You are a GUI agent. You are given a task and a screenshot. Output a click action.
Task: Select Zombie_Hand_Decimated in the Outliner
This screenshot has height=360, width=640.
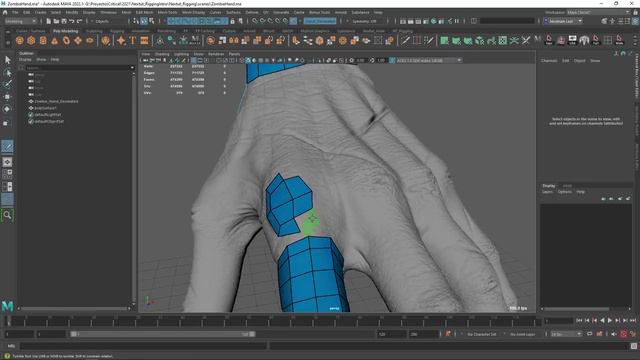56,101
